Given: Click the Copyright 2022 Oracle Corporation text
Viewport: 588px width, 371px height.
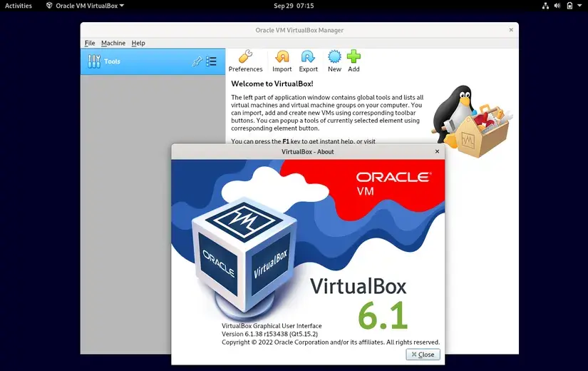Looking at the screenshot, I should (x=331, y=342).
